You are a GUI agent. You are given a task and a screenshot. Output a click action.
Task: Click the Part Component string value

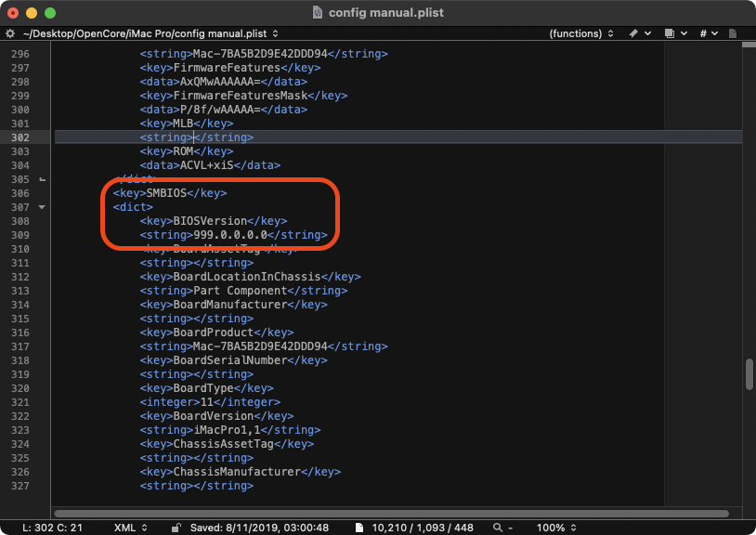click(241, 292)
